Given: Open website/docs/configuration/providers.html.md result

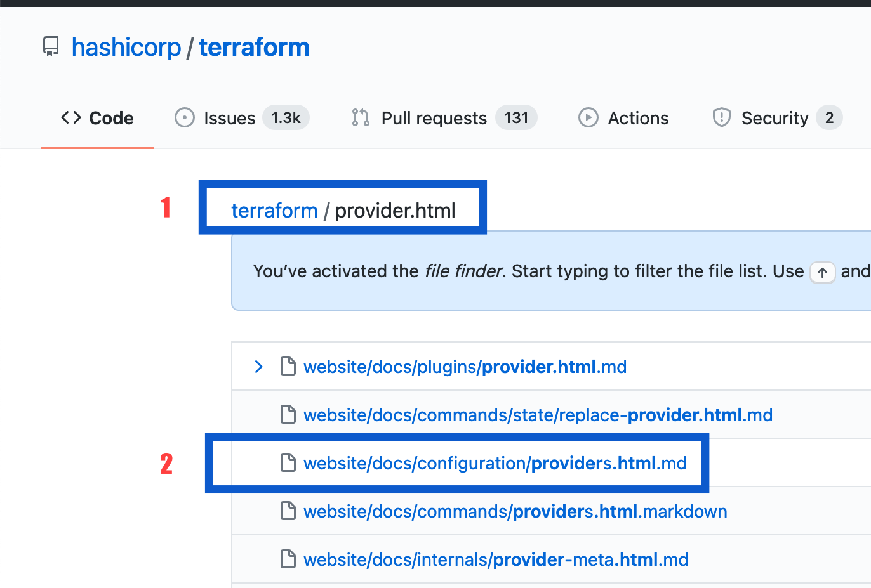Looking at the screenshot, I should (495, 464).
